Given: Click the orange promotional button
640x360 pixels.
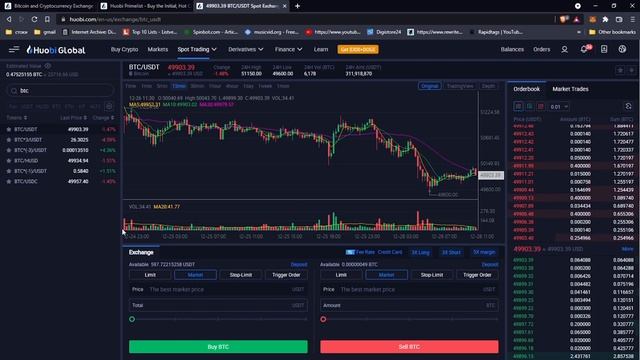Looking at the screenshot, I should [358, 49].
